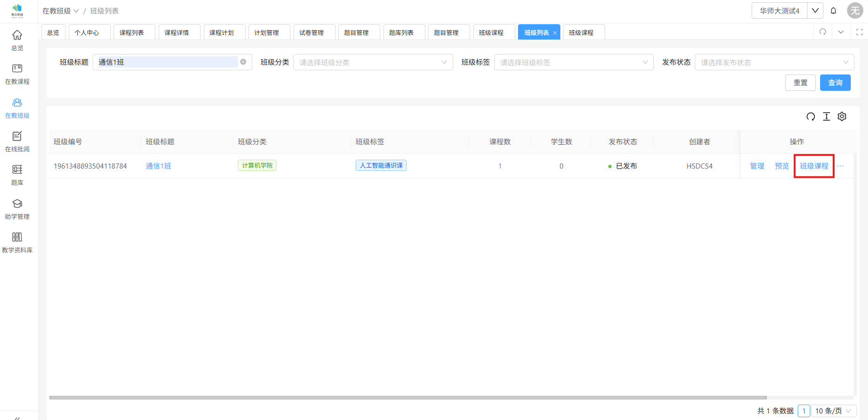Clear the 班级标题 search field

click(x=243, y=62)
